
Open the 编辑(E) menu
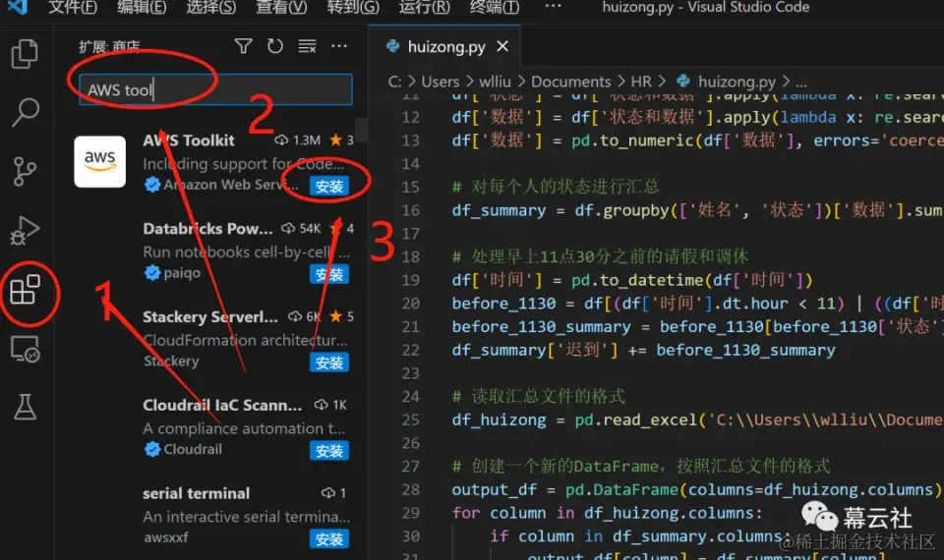pos(142,7)
